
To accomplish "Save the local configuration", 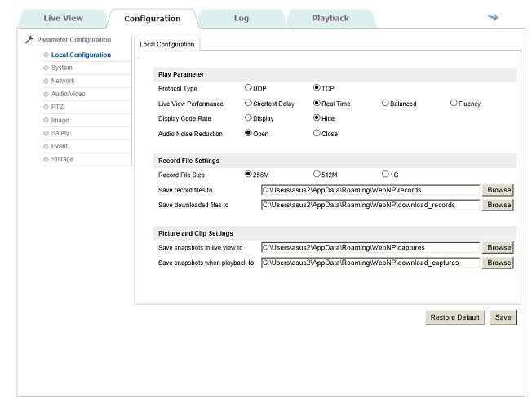I will [x=503, y=317].
